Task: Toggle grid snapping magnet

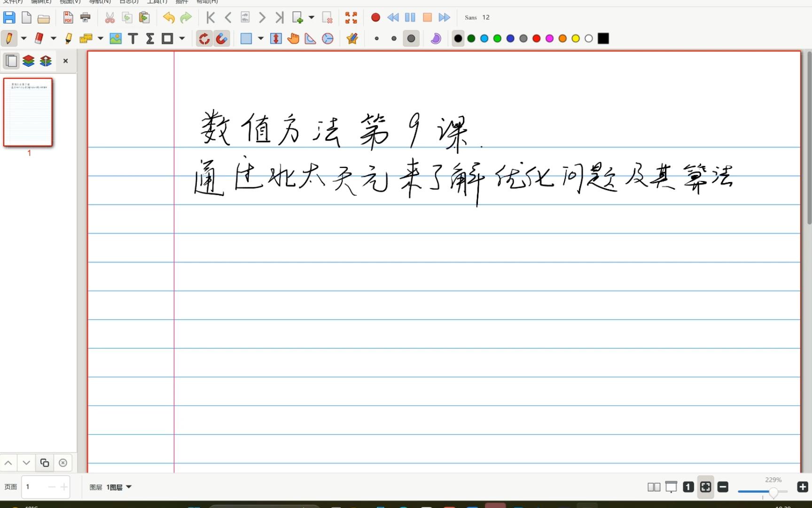Action: (221, 39)
